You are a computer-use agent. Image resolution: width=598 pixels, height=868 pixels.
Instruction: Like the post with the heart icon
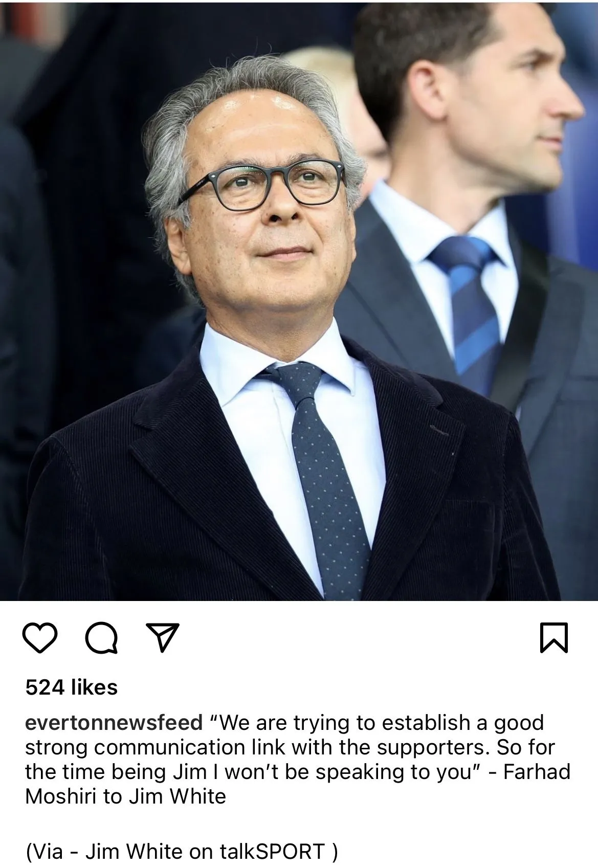[x=39, y=638]
